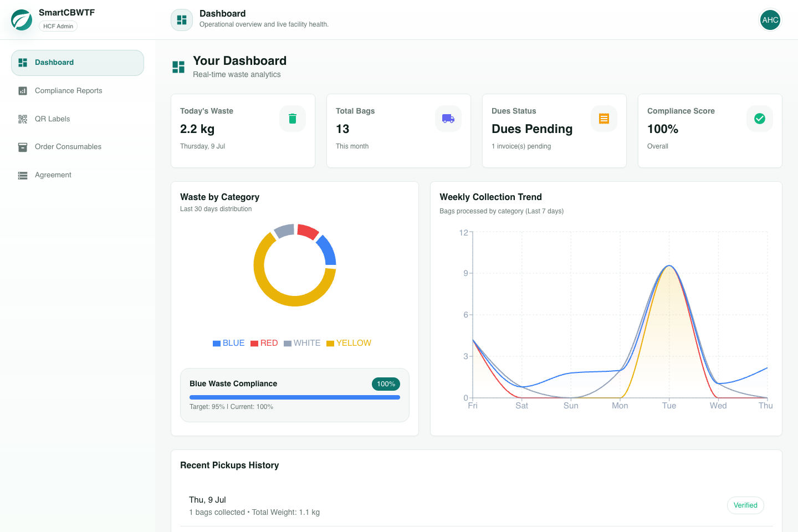Click the Order Consumables box icon
Image resolution: width=798 pixels, height=532 pixels.
(x=23, y=147)
